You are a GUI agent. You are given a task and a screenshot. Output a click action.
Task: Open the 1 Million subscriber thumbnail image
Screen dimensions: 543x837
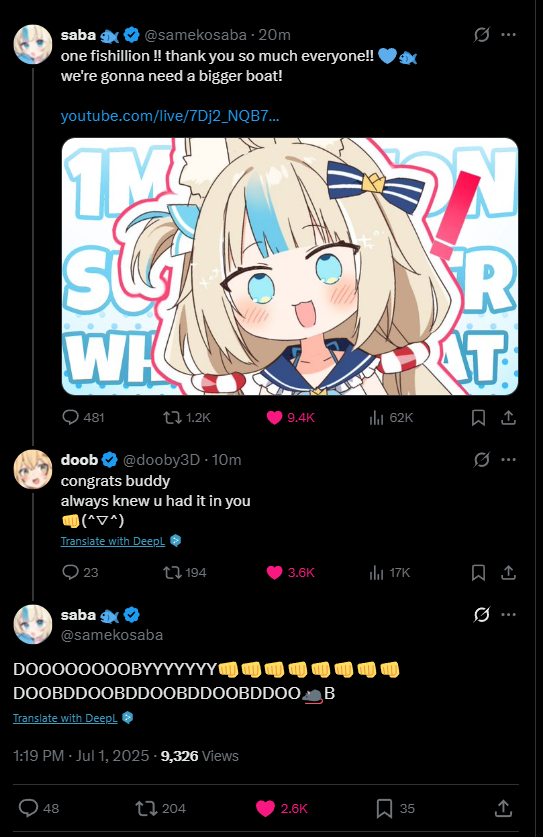(x=290, y=266)
